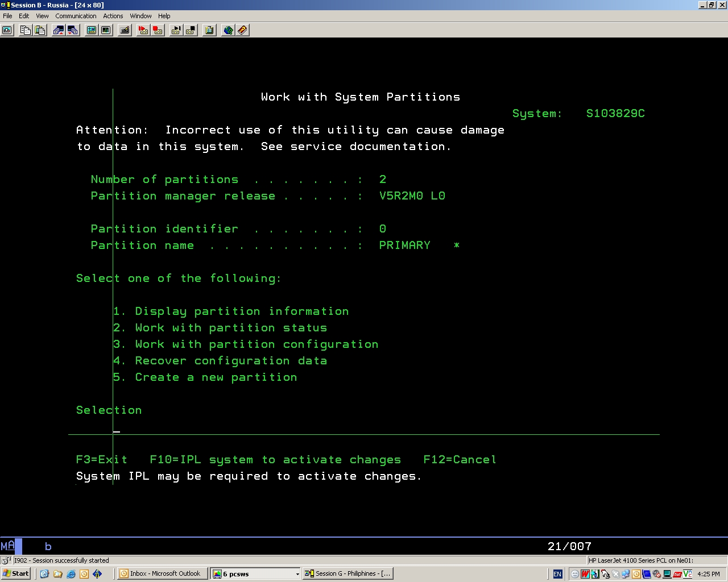Viewport: 728px width, 582px height.
Task: Click the Copy toolbar icon
Action: [25, 30]
